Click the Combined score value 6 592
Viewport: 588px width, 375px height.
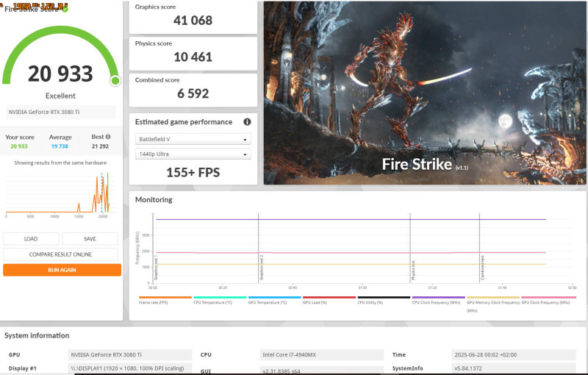click(193, 93)
